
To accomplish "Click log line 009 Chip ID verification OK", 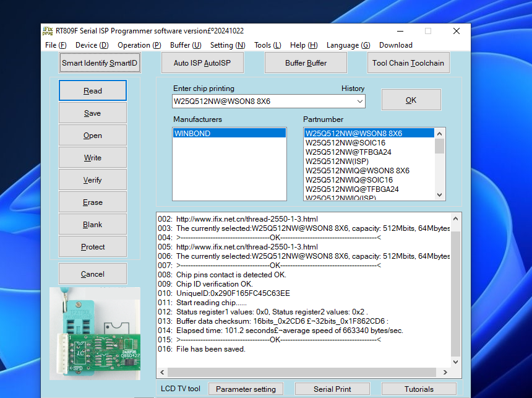I will point(215,284).
